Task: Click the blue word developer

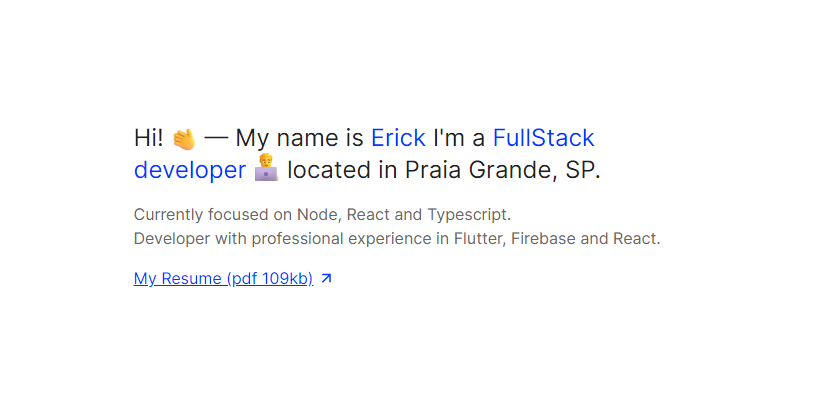Action: click(189, 170)
